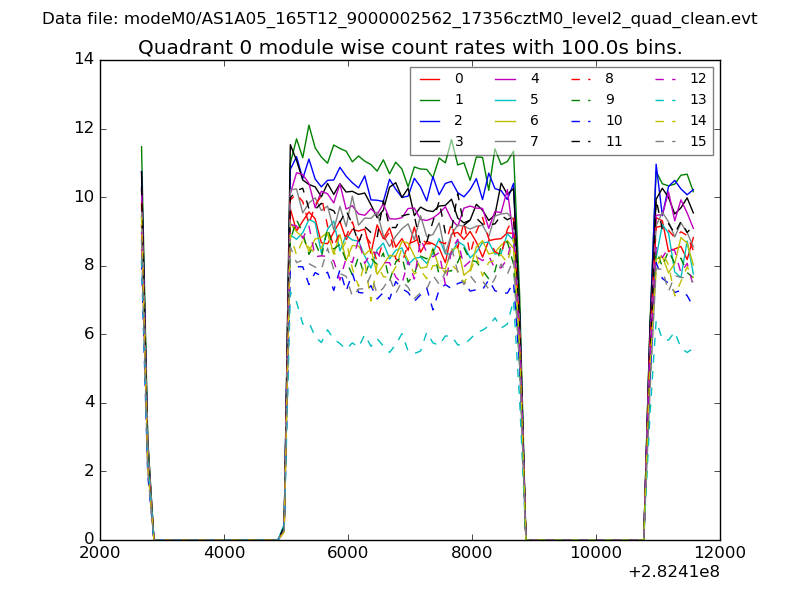The height and width of the screenshot is (600, 800).
Task: Click the Data file path text
Action: [x=400, y=19]
